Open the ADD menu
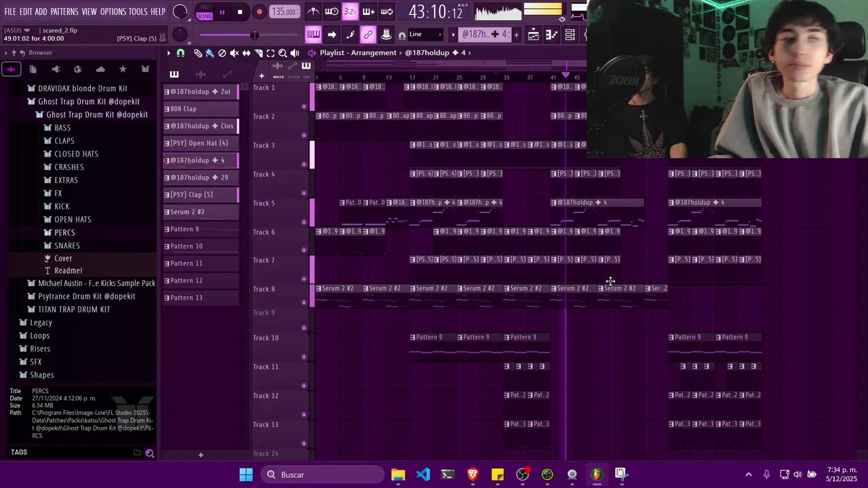The height and width of the screenshot is (488, 868). pos(41,12)
